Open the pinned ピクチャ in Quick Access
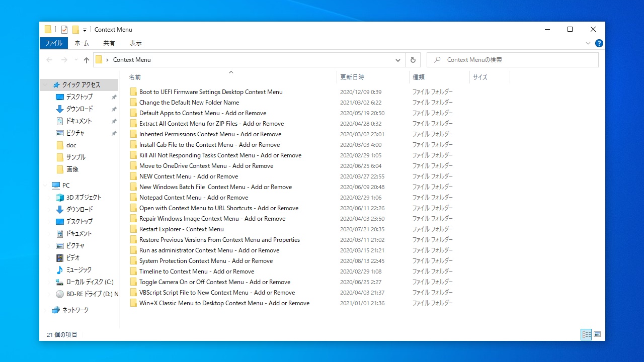The image size is (644, 362). point(75,133)
